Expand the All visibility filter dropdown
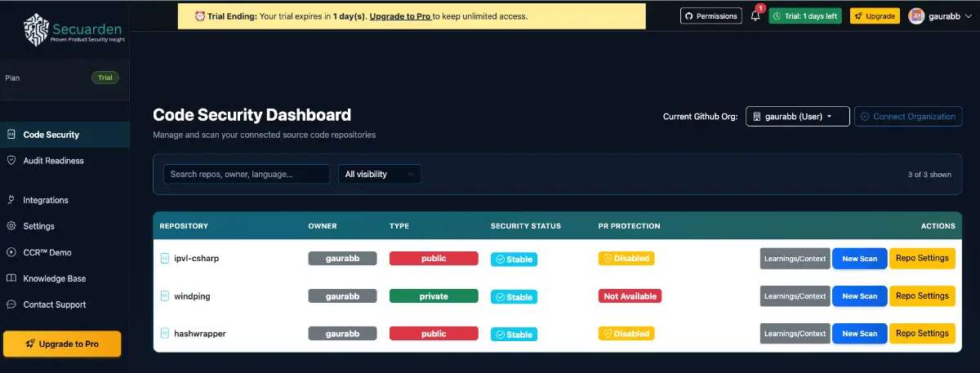Viewport: 980px width, 373px height. pyautogui.click(x=380, y=174)
